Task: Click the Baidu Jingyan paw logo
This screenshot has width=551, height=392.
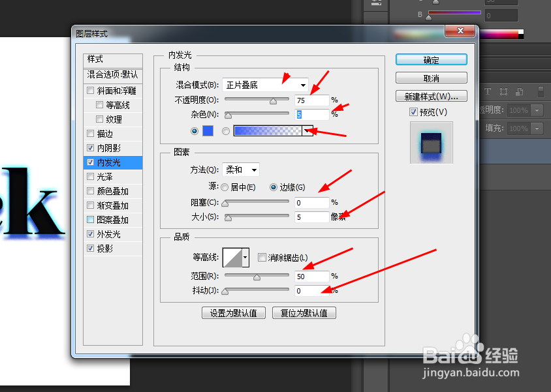Action: click(468, 350)
